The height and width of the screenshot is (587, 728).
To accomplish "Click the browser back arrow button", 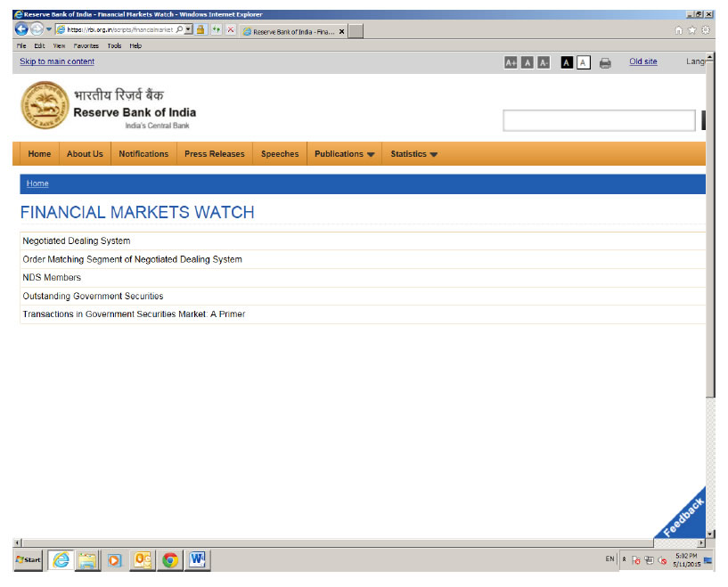I will coord(21,29).
